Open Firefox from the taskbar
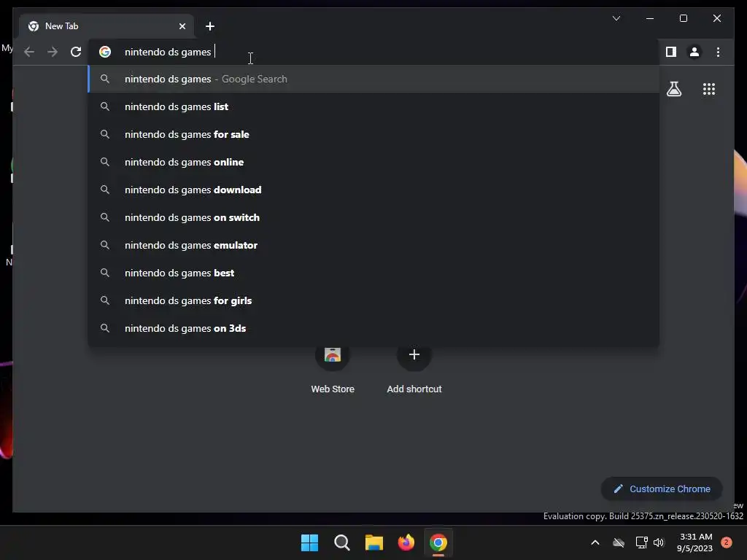Image resolution: width=747 pixels, height=560 pixels. click(x=406, y=542)
